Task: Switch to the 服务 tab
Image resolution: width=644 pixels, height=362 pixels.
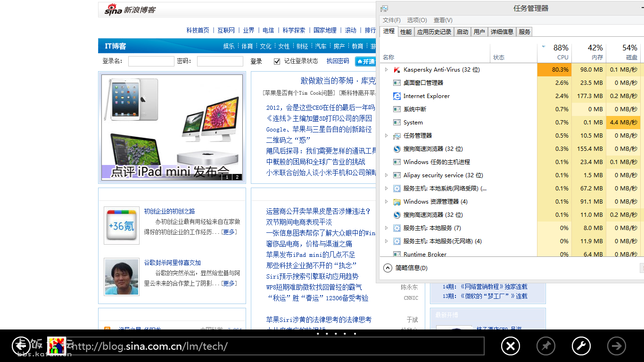Action: 524,32
